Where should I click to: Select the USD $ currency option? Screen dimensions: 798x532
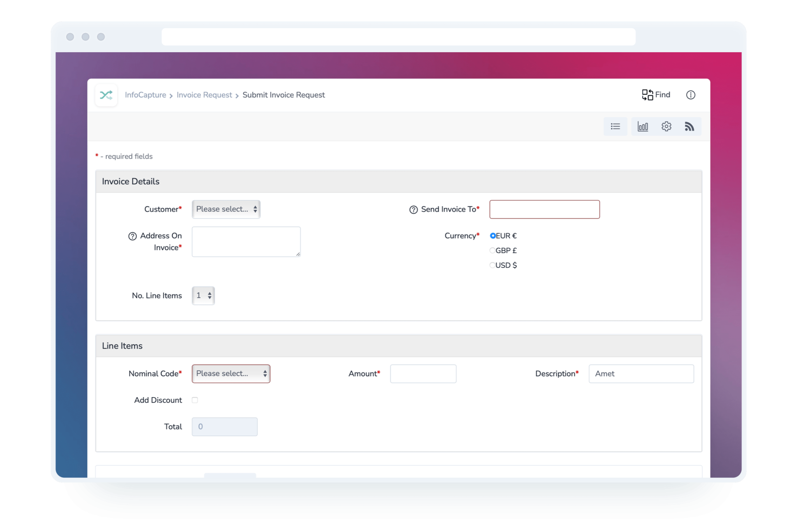(x=492, y=265)
